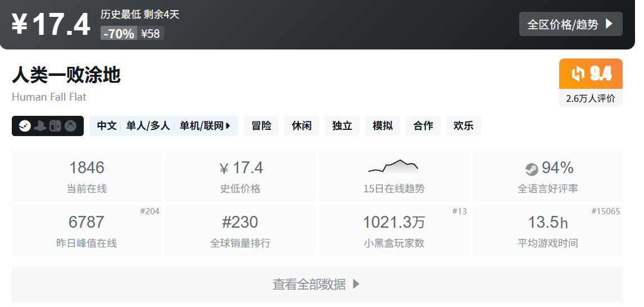The height and width of the screenshot is (307, 644).
Task: Expand 查看全部数据 to view all data
Action: click(x=316, y=285)
